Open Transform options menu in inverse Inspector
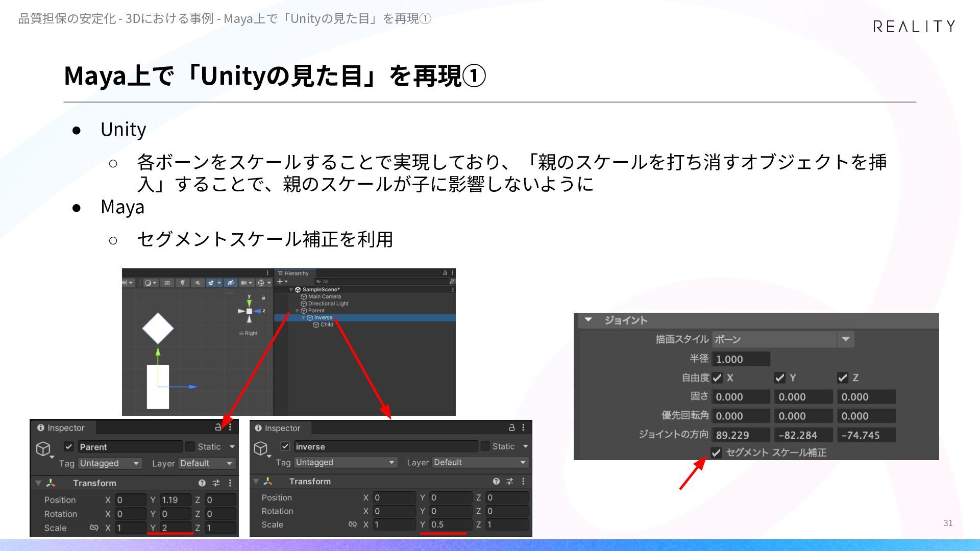The image size is (980, 551). (x=523, y=481)
